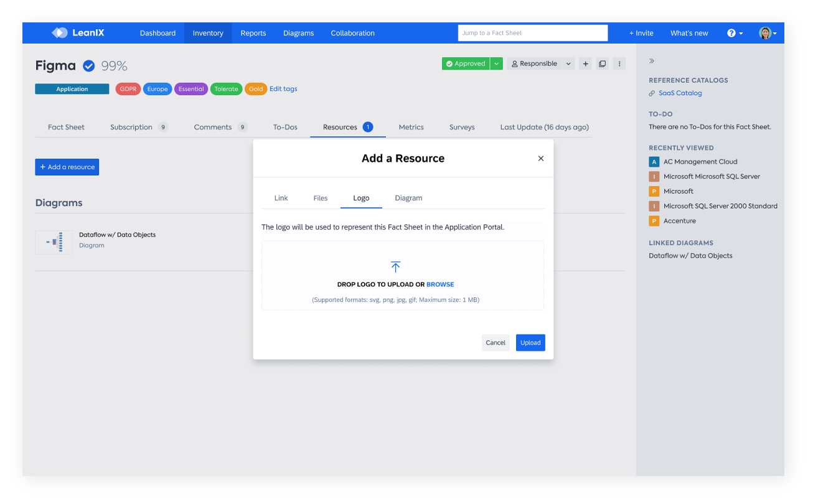
Task: Click the copy fact sheet icon
Action: 602,63
